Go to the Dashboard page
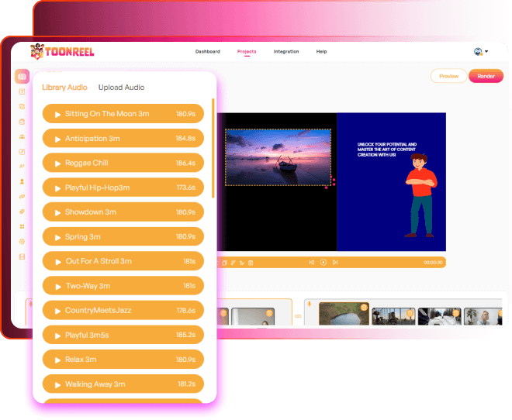512x420 pixels. [x=207, y=52]
